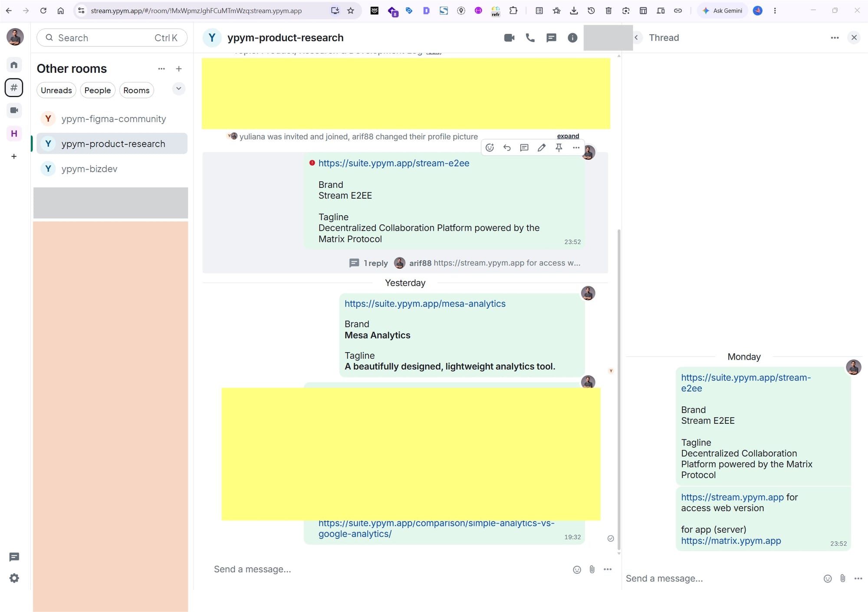Open the ypym-product-research room header title
868x612 pixels.
point(285,38)
